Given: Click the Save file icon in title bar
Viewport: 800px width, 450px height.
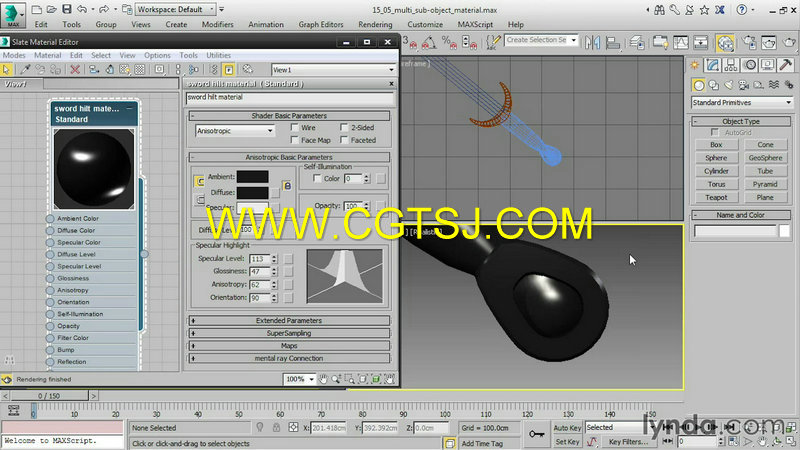Looking at the screenshot, I should point(67,9).
